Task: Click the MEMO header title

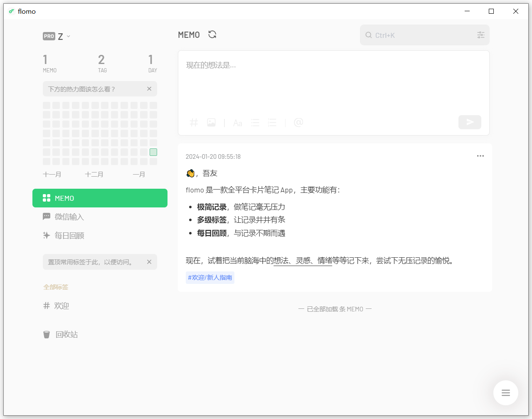Action: pos(189,35)
